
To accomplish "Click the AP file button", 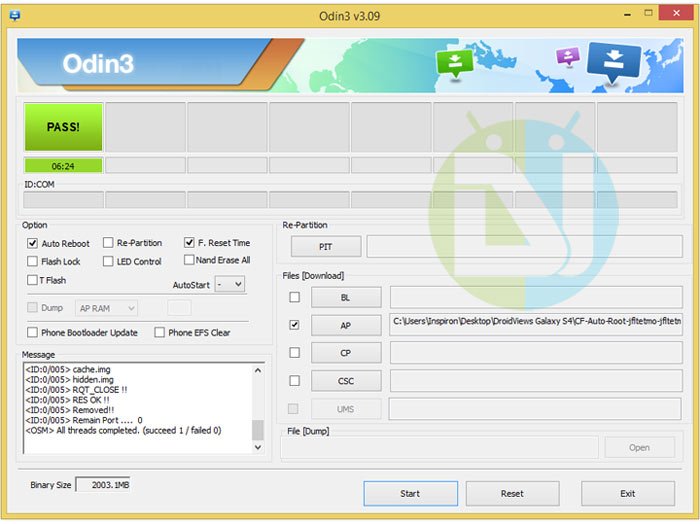I will (346, 325).
